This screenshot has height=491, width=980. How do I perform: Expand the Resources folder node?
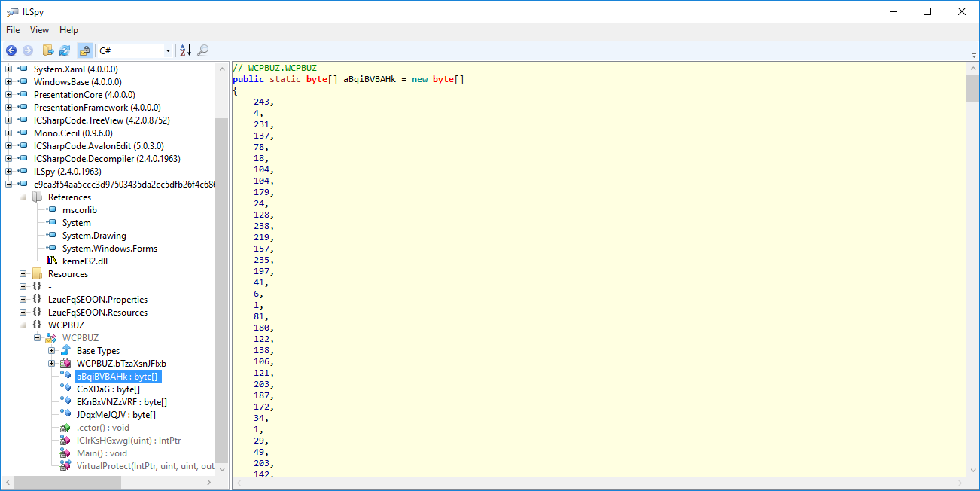(23, 274)
